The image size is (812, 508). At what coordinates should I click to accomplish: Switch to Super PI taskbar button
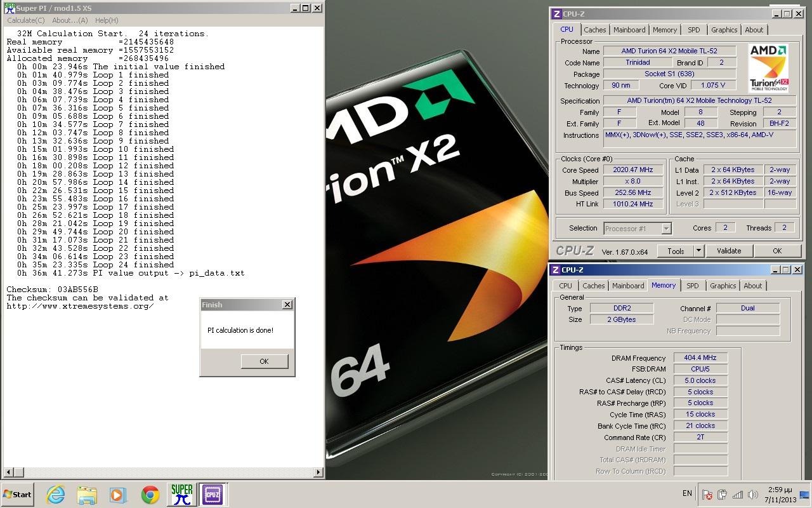click(x=182, y=494)
